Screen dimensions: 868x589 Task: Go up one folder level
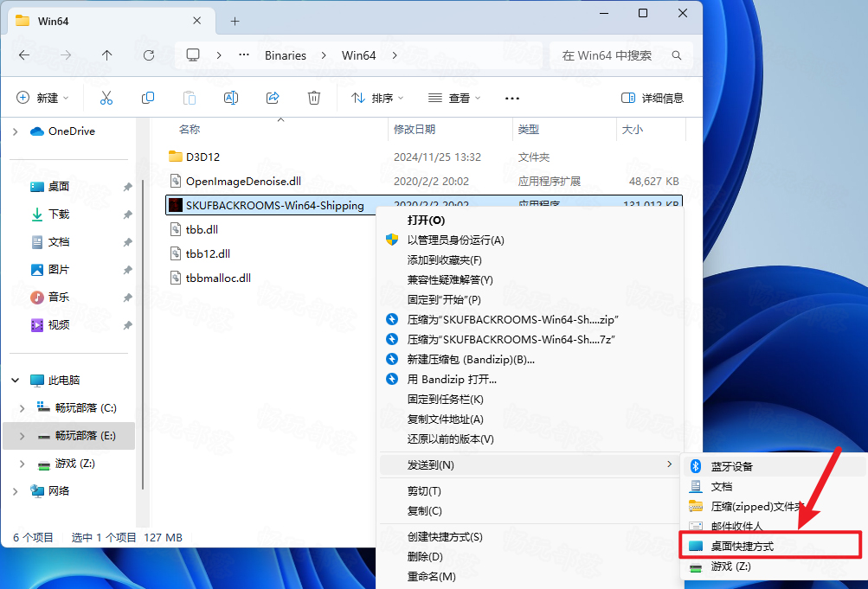pyautogui.click(x=106, y=55)
